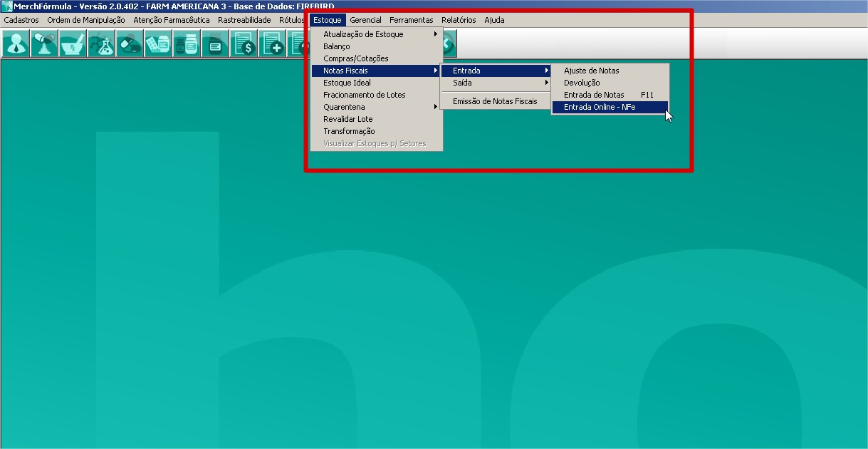Open the Relatórios menu

point(459,20)
